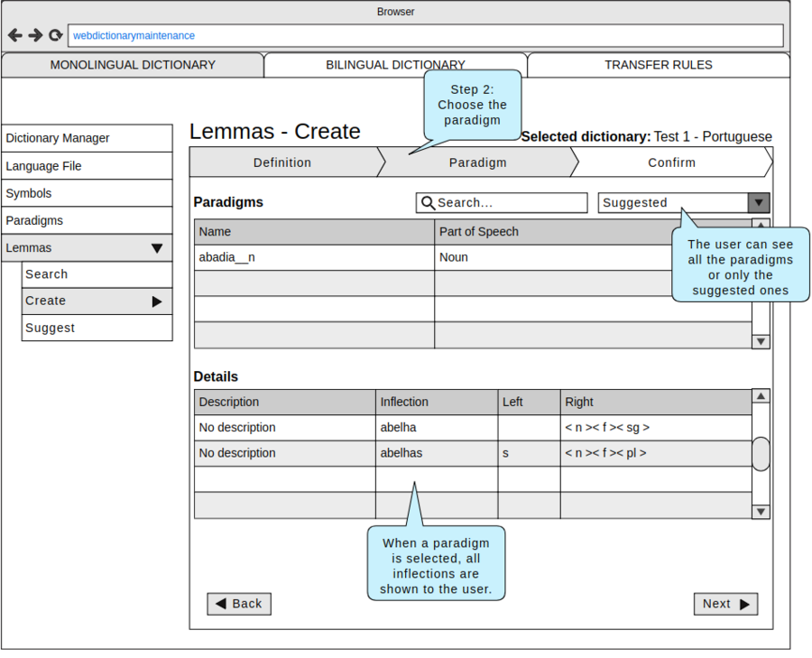Expand Create submenu arrow in sidebar
812x658 pixels.
[157, 301]
